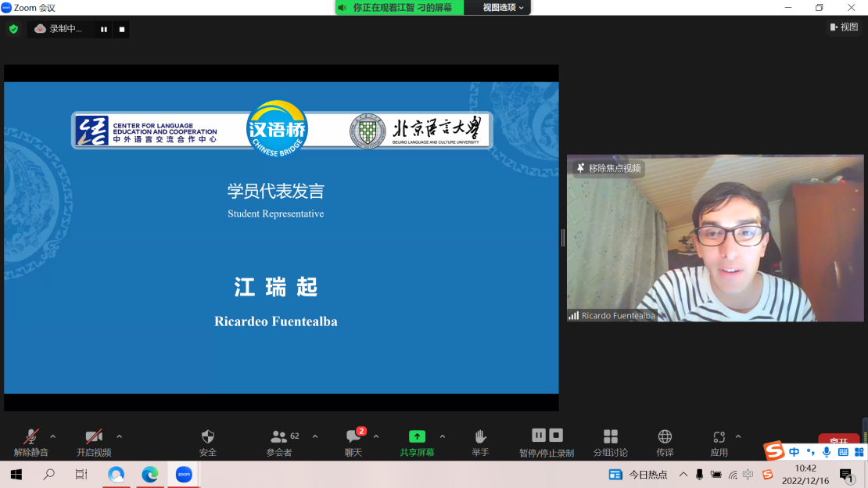Expand share options arrow beside 共享屏幕
The height and width of the screenshot is (488, 868).
443,436
